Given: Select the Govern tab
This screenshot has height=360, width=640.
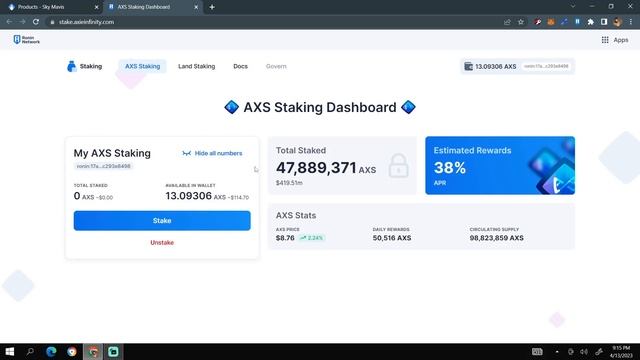Looking at the screenshot, I should 276,66.
